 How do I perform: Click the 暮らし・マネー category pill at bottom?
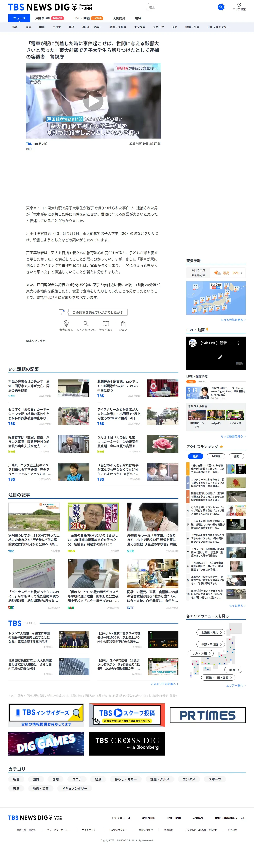point(125,779)
